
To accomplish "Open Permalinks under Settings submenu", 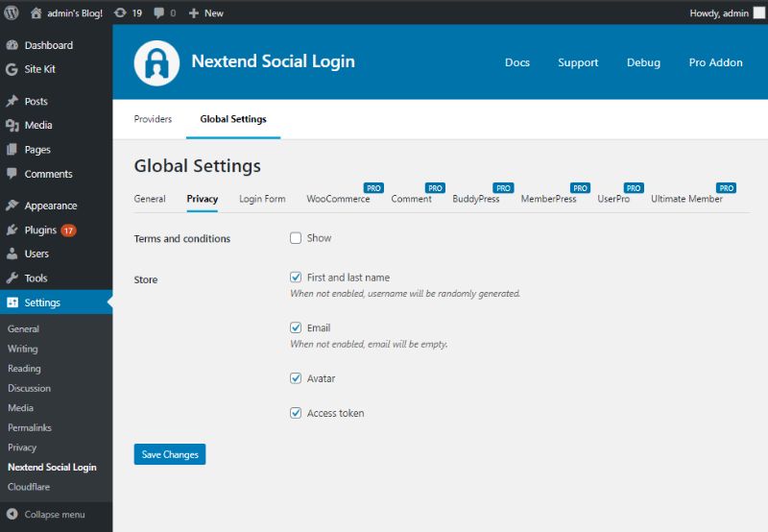I will coord(30,427).
